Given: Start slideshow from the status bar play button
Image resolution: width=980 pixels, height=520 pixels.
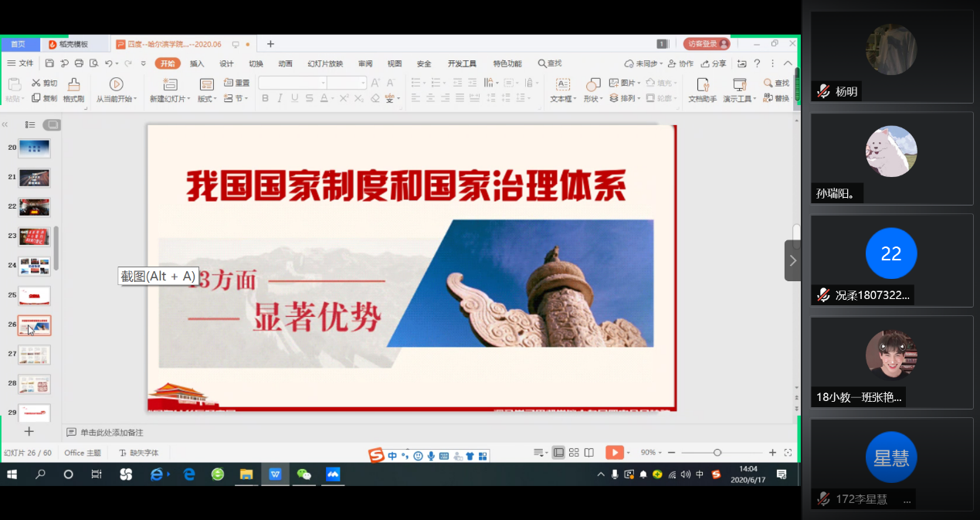Looking at the screenshot, I should point(613,453).
